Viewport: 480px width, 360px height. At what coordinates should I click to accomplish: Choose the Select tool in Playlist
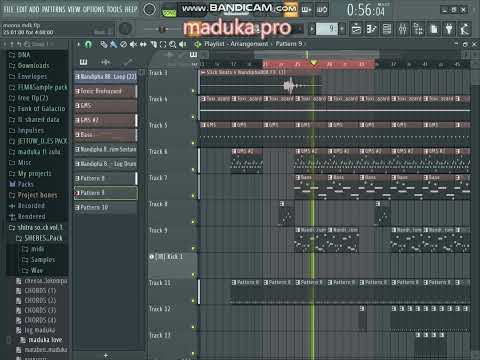click(163, 44)
